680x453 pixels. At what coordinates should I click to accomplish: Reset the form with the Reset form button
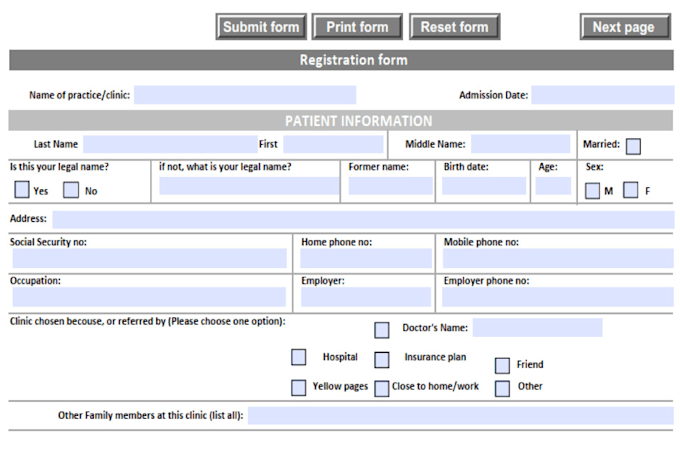[x=454, y=27]
